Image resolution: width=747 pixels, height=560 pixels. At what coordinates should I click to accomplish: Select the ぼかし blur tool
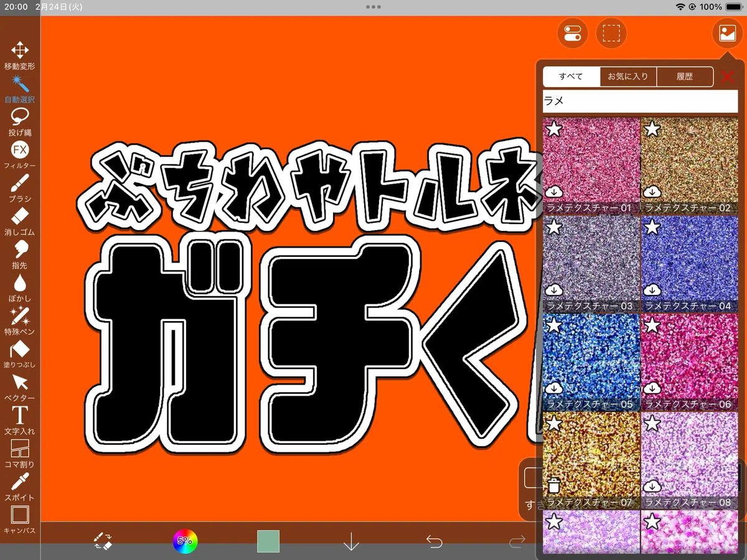(x=20, y=287)
